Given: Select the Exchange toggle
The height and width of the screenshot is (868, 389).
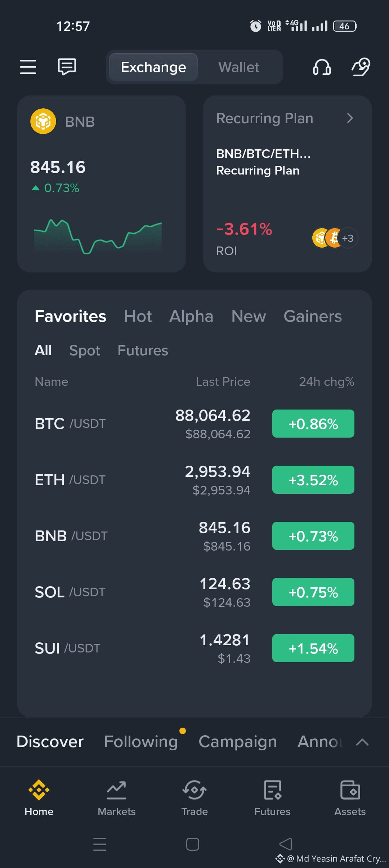Looking at the screenshot, I should click(153, 67).
